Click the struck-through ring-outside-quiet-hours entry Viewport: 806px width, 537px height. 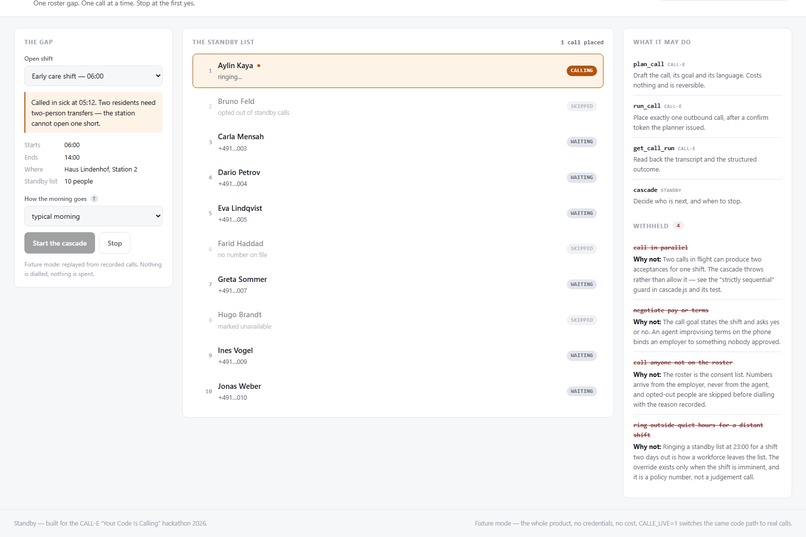pyautogui.click(x=698, y=430)
